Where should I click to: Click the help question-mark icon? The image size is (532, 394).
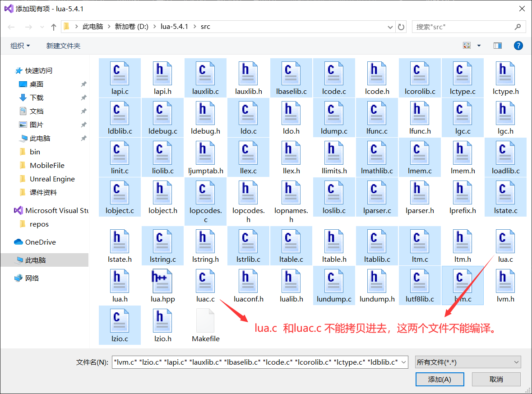point(518,45)
